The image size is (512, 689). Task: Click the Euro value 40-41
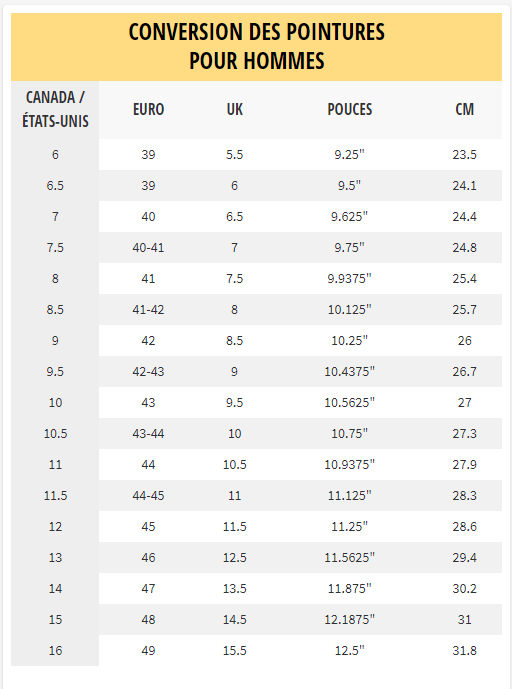click(x=149, y=248)
